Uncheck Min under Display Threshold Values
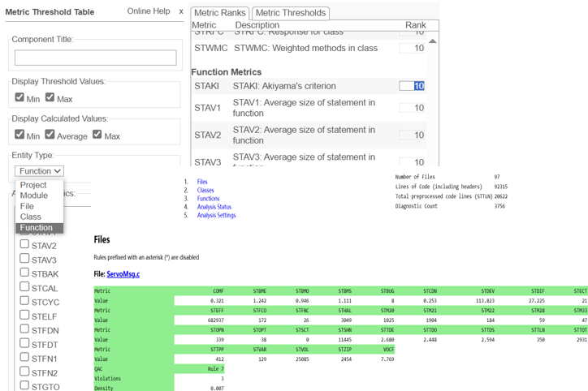This screenshot has width=588, height=391. (19, 98)
